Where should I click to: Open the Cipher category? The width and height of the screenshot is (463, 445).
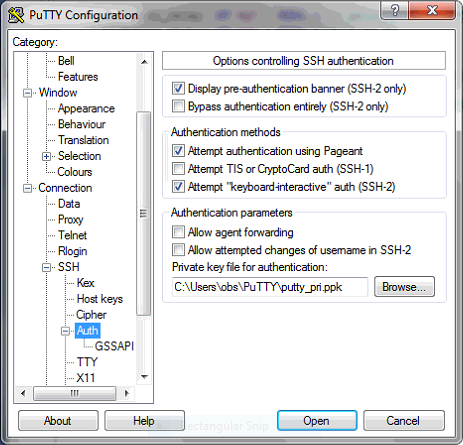(x=91, y=315)
